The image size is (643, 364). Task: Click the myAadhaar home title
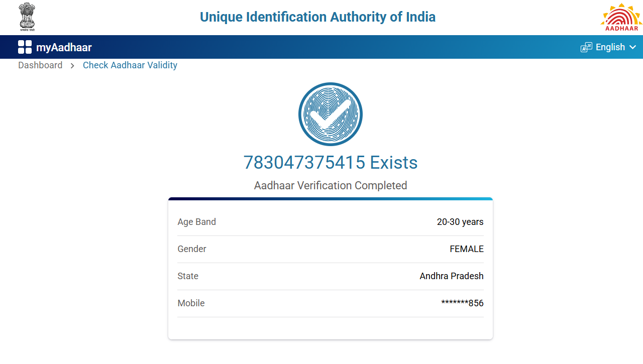[x=64, y=48]
